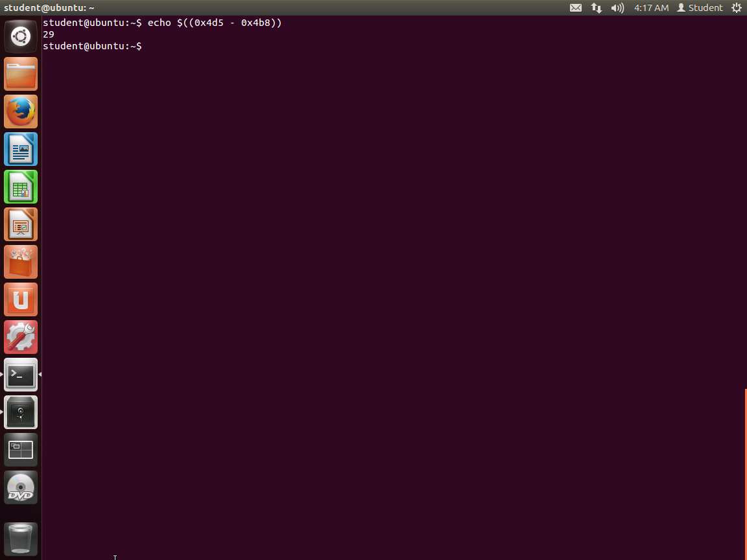Expand the sound volume indicator

tap(617, 8)
